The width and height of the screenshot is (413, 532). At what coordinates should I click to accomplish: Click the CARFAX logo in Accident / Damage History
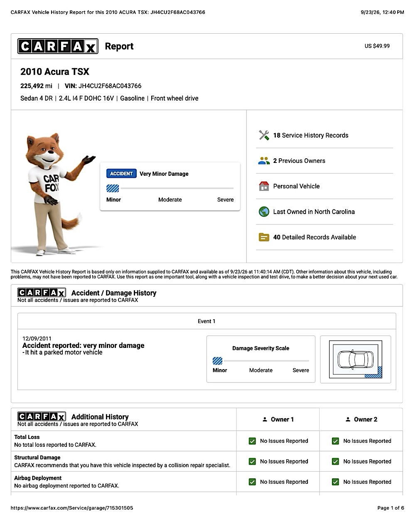tap(42, 293)
